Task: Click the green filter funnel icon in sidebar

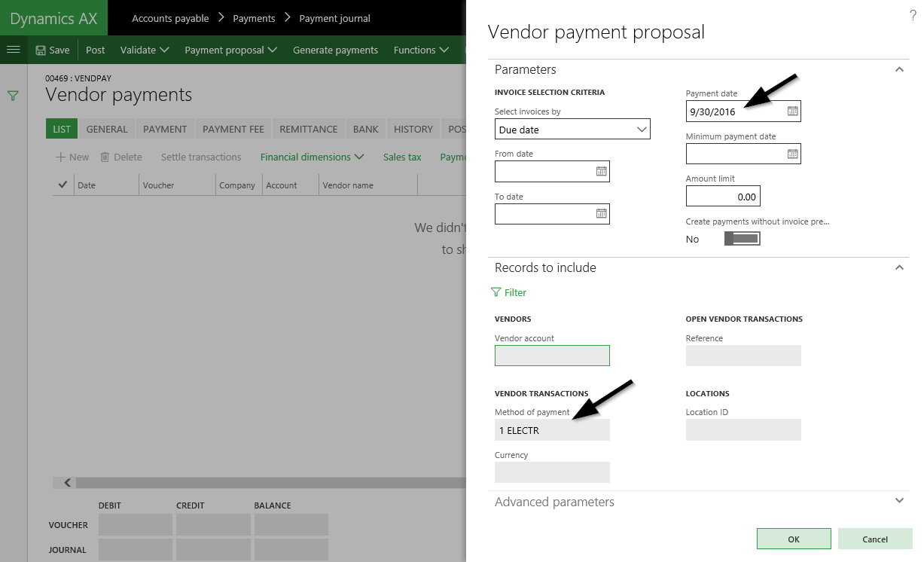Action: pyautogui.click(x=13, y=96)
